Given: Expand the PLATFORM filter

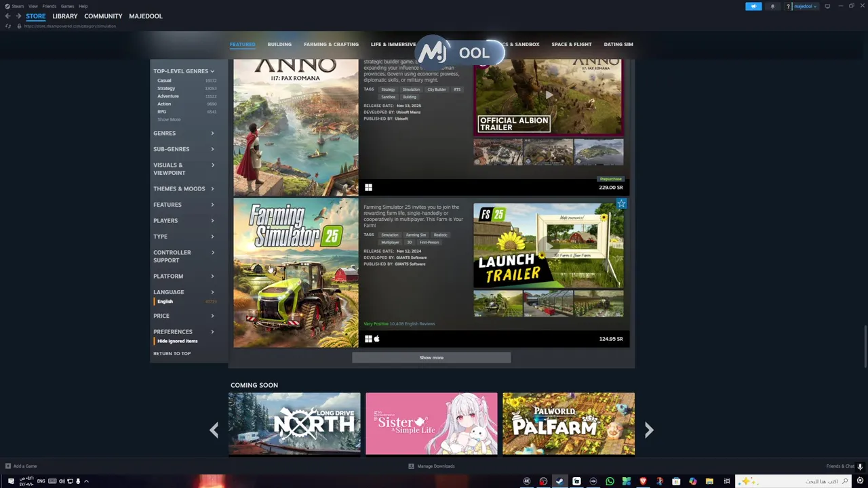Looking at the screenshot, I should [x=184, y=277].
